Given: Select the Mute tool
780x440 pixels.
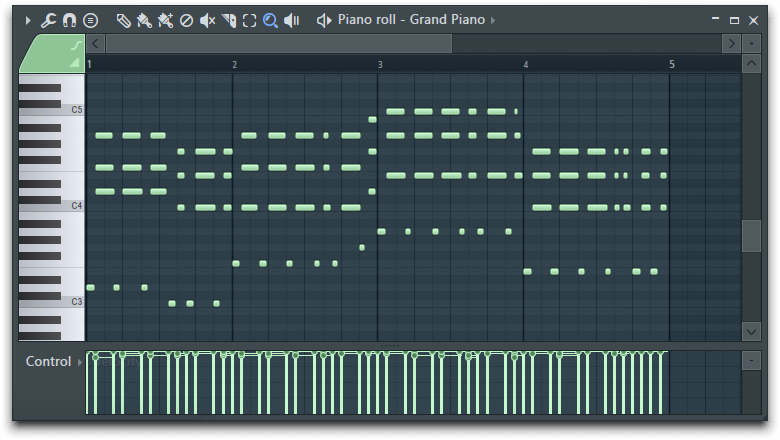Looking at the screenshot, I should (207, 20).
